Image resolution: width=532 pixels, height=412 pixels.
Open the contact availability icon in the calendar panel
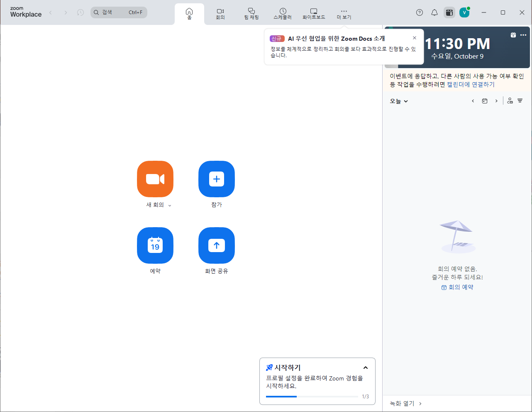point(510,101)
